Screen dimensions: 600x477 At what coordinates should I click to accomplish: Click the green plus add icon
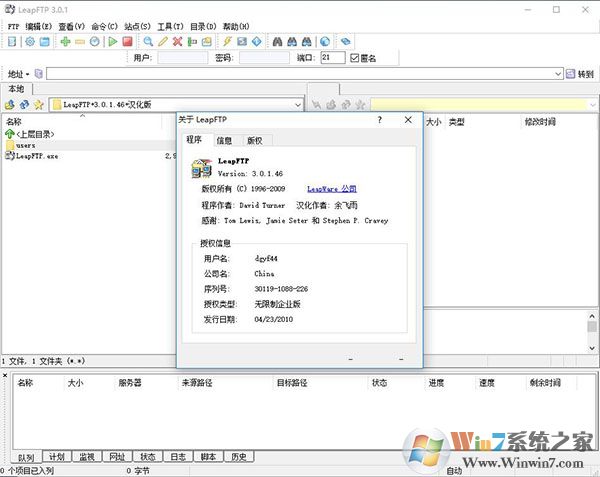tap(65, 42)
